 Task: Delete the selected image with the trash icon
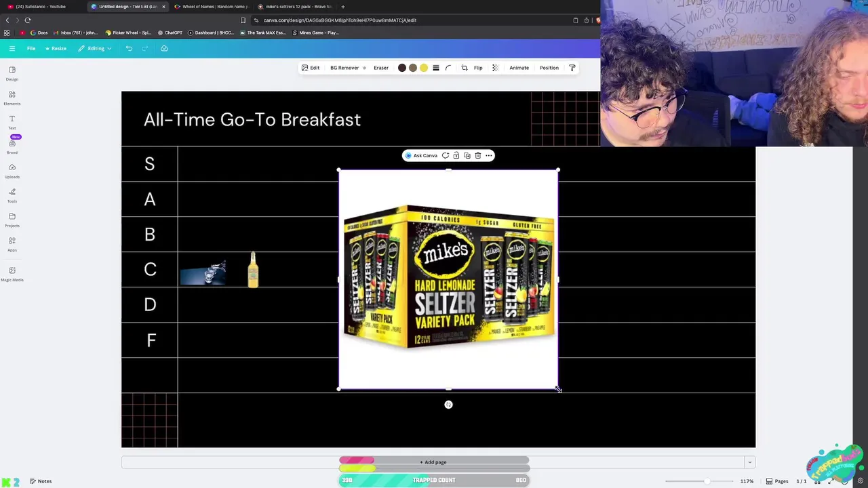[x=478, y=156]
